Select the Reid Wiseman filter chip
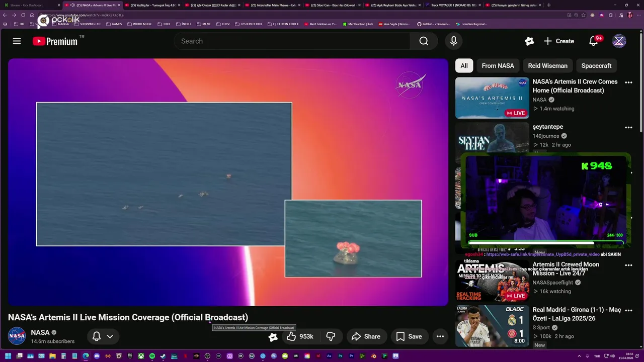 pyautogui.click(x=547, y=66)
